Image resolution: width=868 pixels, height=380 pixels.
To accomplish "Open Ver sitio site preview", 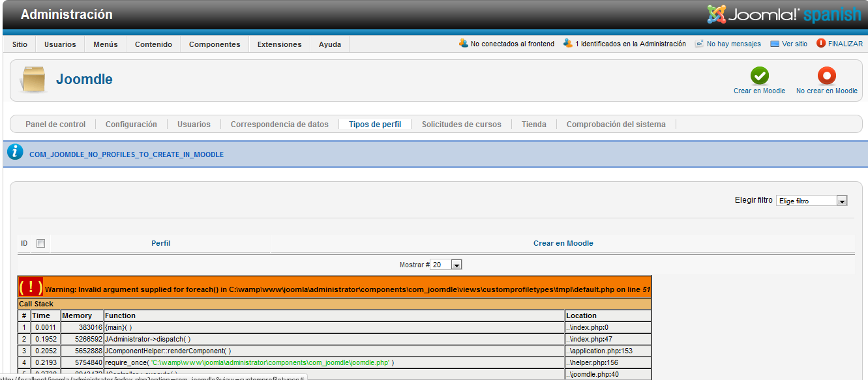I will (x=788, y=44).
